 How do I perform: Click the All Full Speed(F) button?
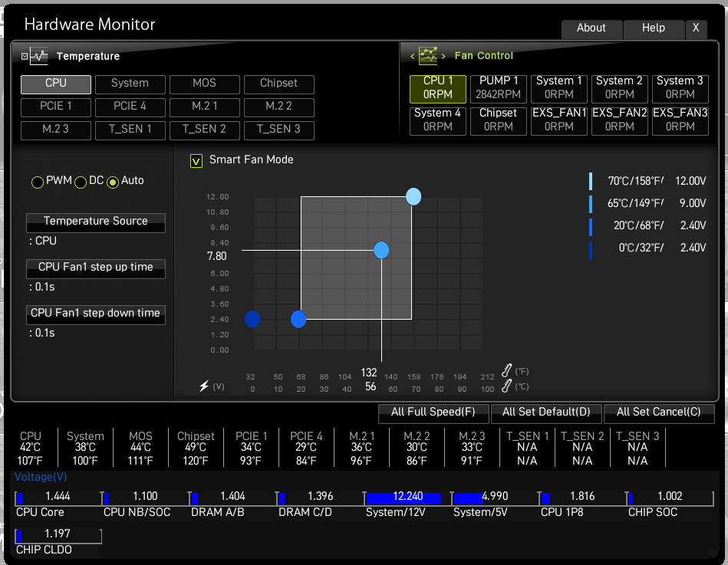pos(433,412)
